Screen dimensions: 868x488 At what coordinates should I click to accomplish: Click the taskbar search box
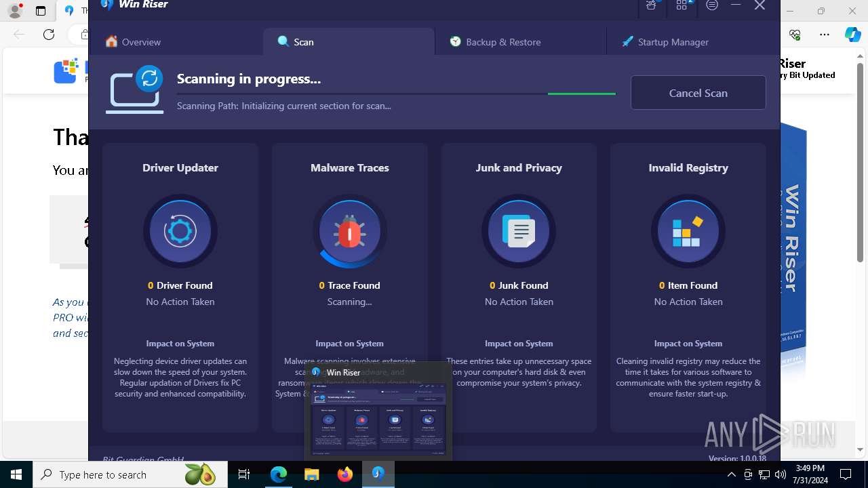coord(130,474)
